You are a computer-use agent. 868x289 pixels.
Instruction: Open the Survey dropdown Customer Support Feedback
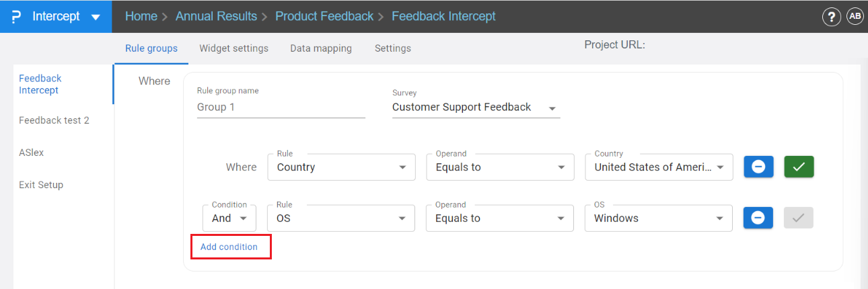[476, 108]
